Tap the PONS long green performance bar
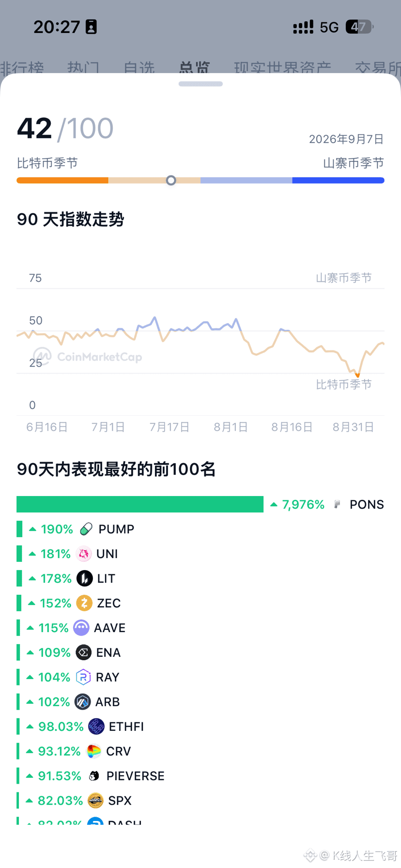Image resolution: width=401 pixels, height=868 pixels. pyautogui.click(x=140, y=504)
